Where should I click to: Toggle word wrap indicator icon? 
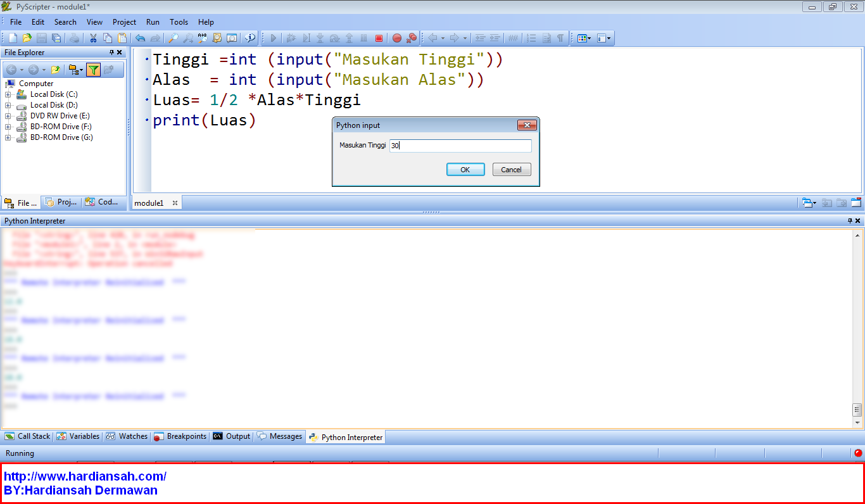[547, 38]
